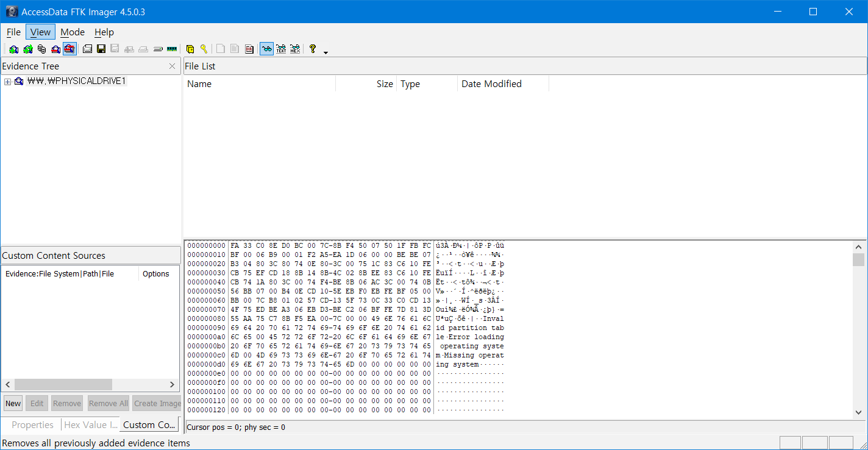Click the Export Disk Image floppy icon
The image size is (868, 450).
(101, 49)
